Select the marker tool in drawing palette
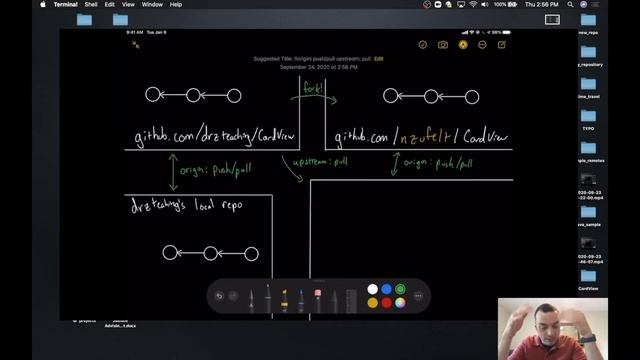This screenshot has height=360, width=640. pos(268,298)
